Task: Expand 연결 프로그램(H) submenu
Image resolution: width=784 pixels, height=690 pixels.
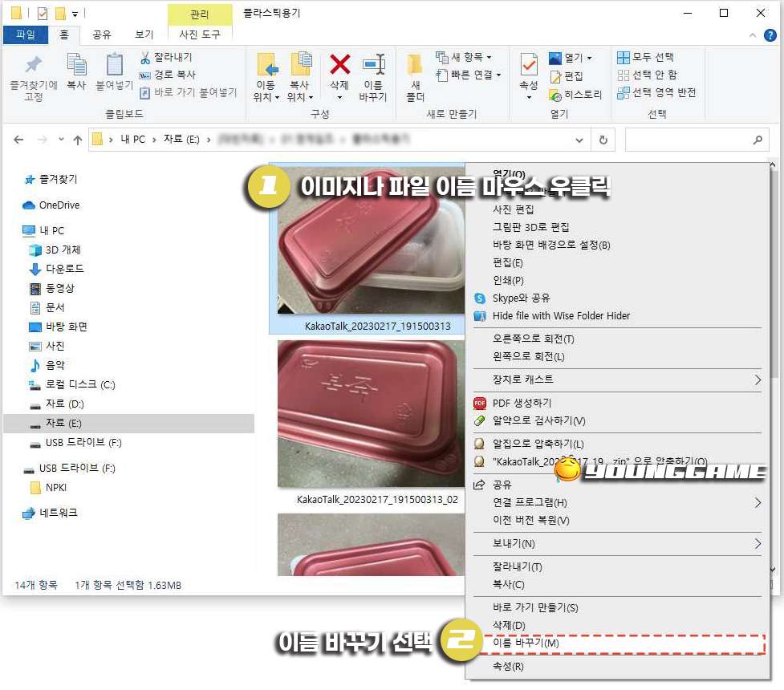Action: (617, 502)
